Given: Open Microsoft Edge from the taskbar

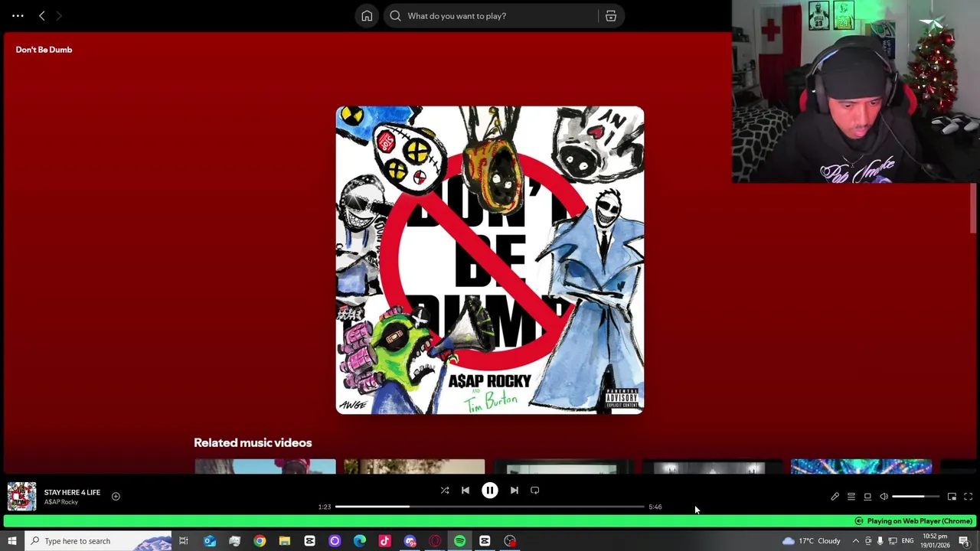Looking at the screenshot, I should click(x=360, y=541).
